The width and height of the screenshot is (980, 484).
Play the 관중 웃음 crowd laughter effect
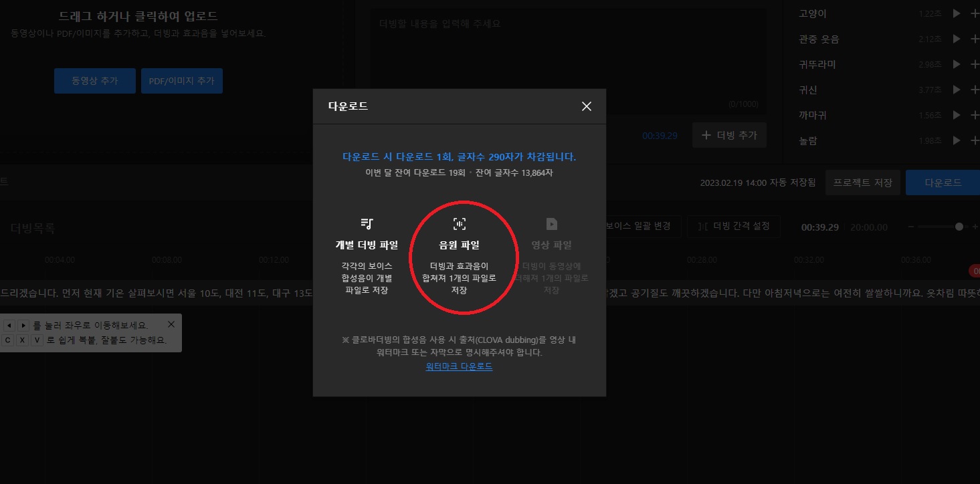click(956, 39)
